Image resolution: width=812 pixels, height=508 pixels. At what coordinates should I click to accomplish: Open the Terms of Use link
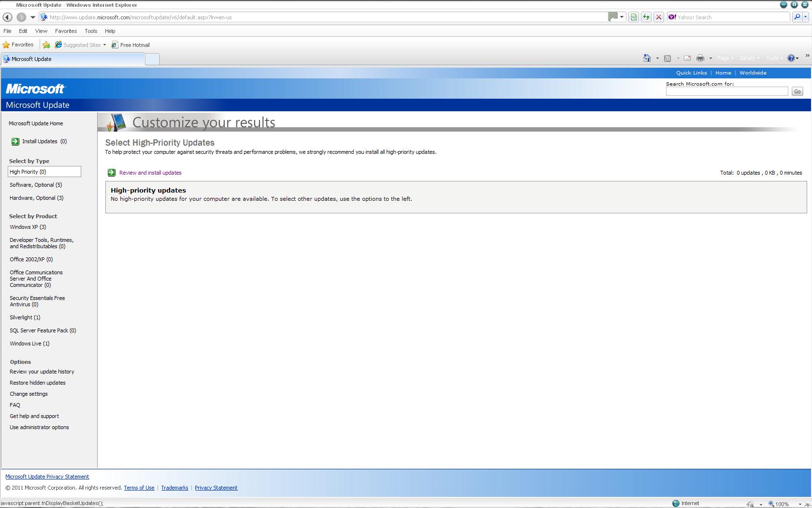pyautogui.click(x=139, y=488)
